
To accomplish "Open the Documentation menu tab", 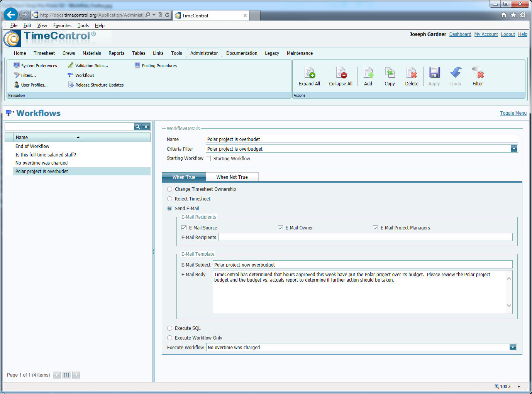I will coord(242,53).
